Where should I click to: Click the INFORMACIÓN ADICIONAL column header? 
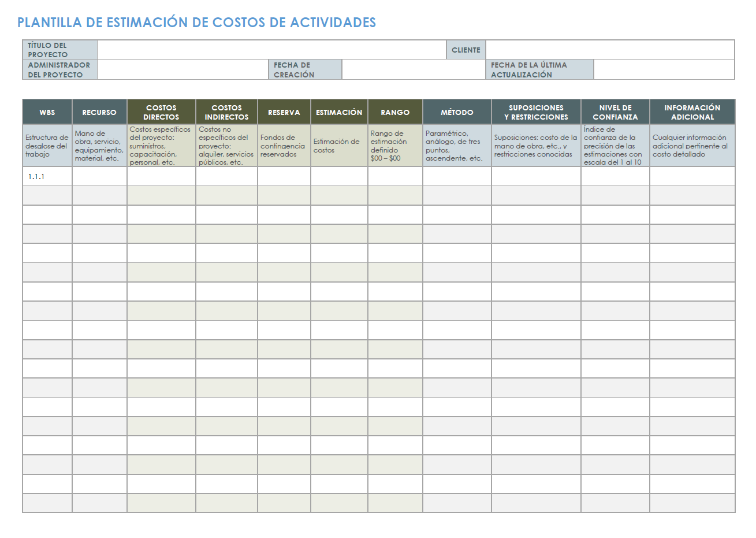[692, 112]
